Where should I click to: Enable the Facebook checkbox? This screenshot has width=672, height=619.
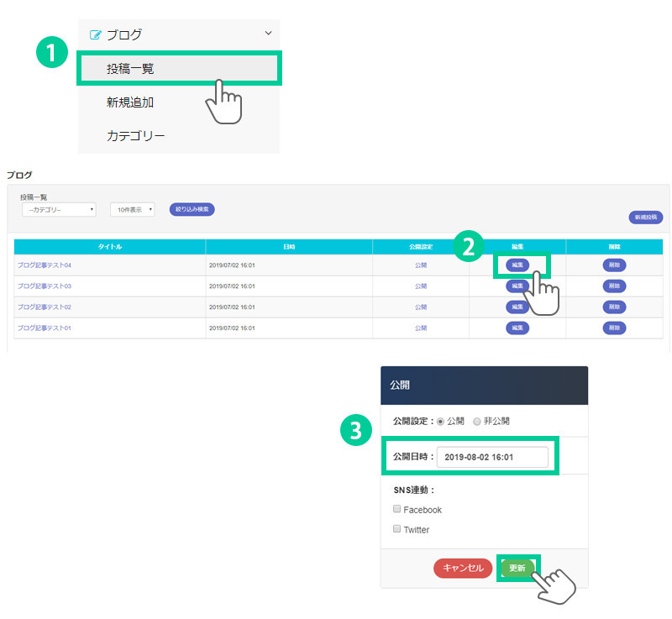[396, 509]
